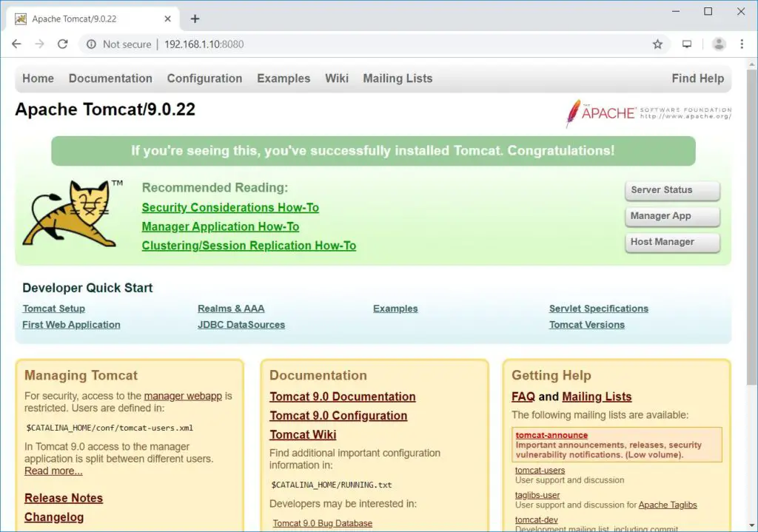Open JDBC DataSources link
Screen dimensions: 758x532
point(241,325)
